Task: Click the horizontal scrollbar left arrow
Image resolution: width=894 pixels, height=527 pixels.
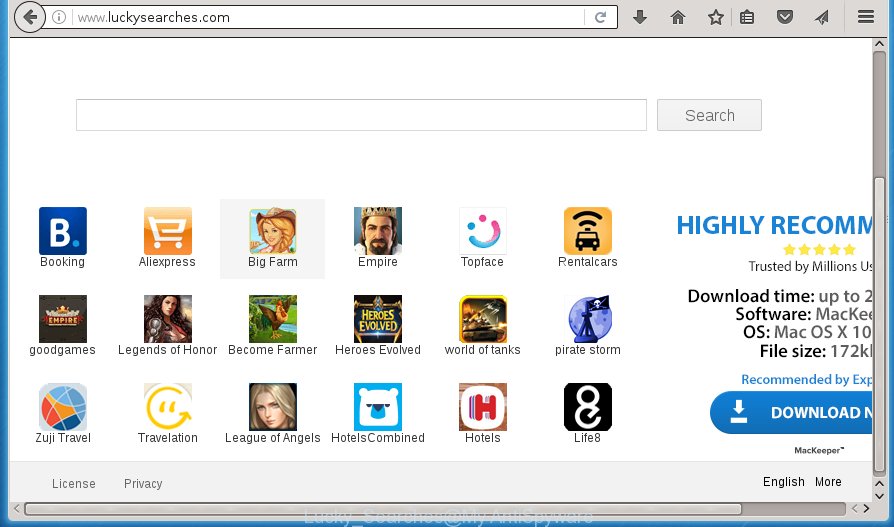Action: pyautogui.click(x=17, y=508)
